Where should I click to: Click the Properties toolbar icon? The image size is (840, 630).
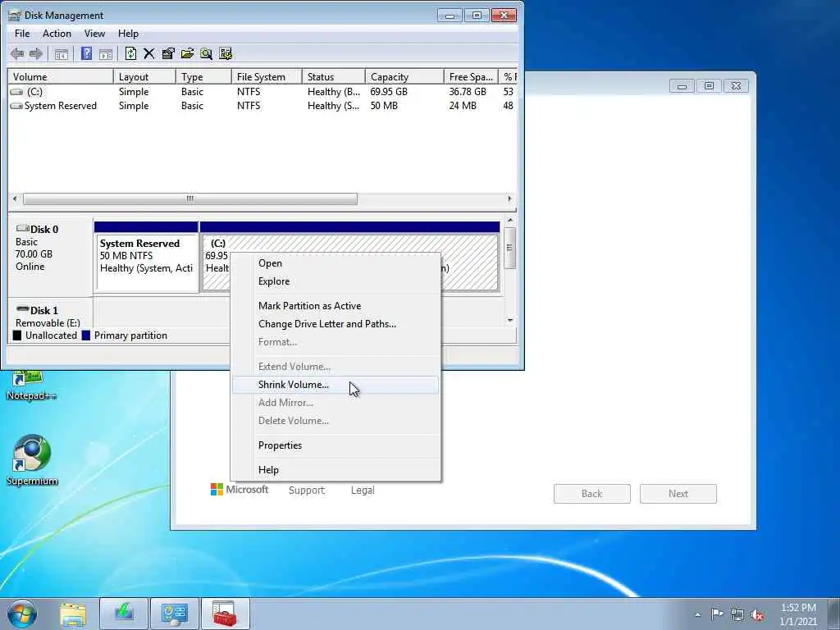pos(168,53)
